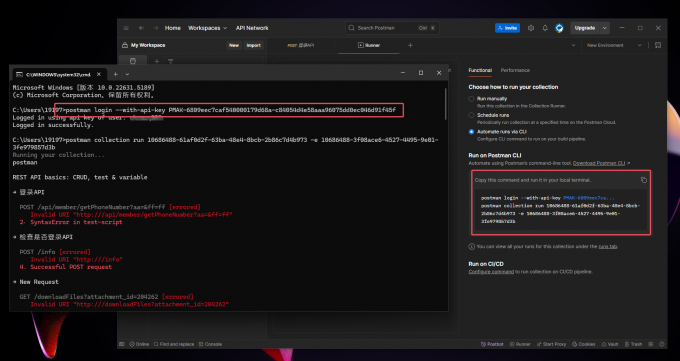Click the 'Logged in successfully.' terminal line
This screenshot has width=680, height=361.
pos(53,125)
